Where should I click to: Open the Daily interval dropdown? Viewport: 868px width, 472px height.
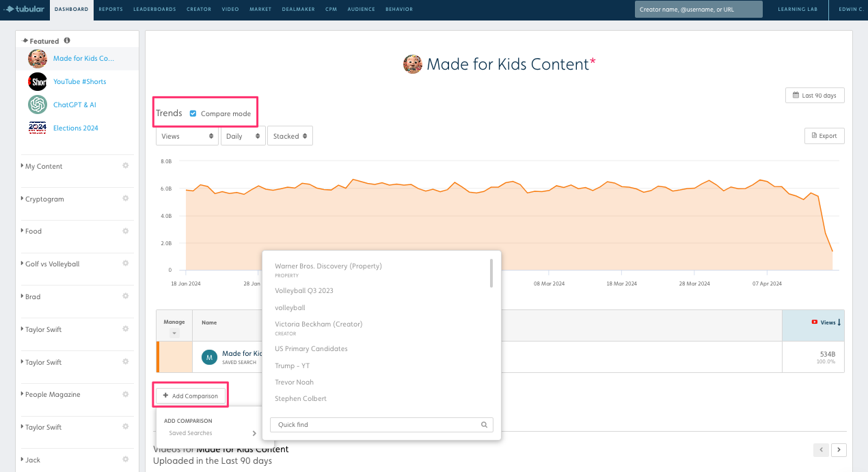(x=243, y=136)
